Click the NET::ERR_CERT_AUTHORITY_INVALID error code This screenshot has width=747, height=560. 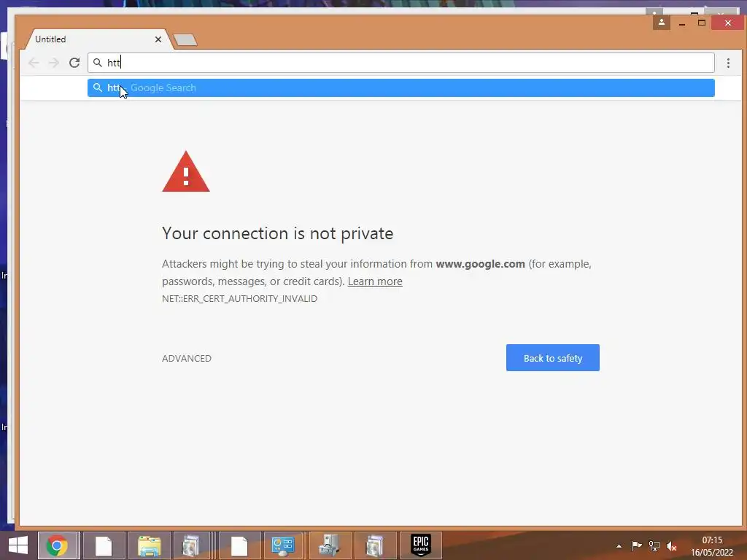tap(239, 298)
